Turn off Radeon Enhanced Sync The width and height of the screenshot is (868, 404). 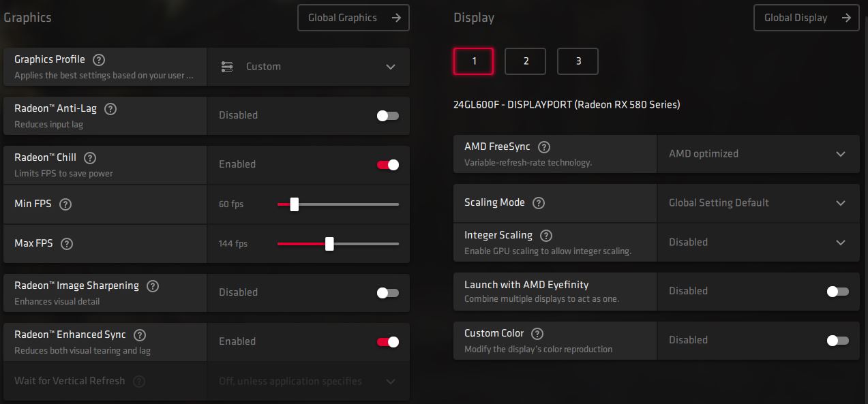tap(388, 342)
